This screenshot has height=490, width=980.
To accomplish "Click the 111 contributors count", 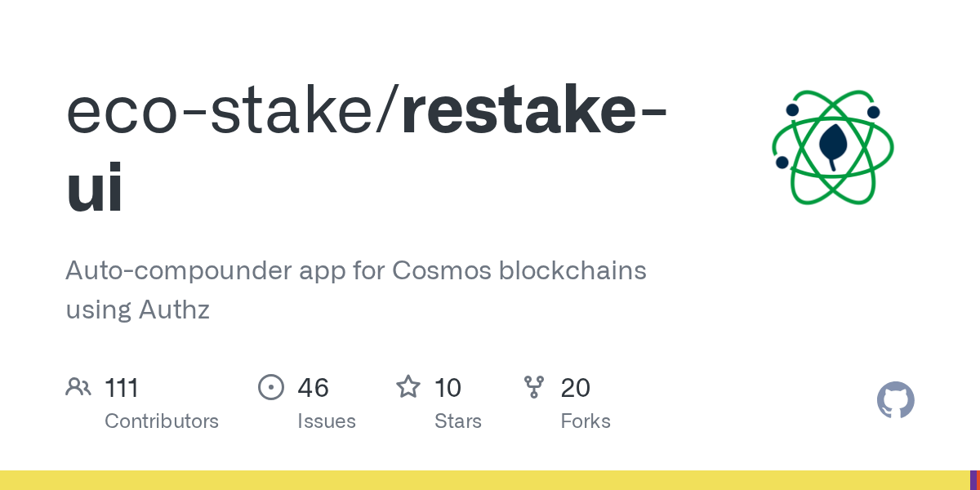I will [x=122, y=387].
